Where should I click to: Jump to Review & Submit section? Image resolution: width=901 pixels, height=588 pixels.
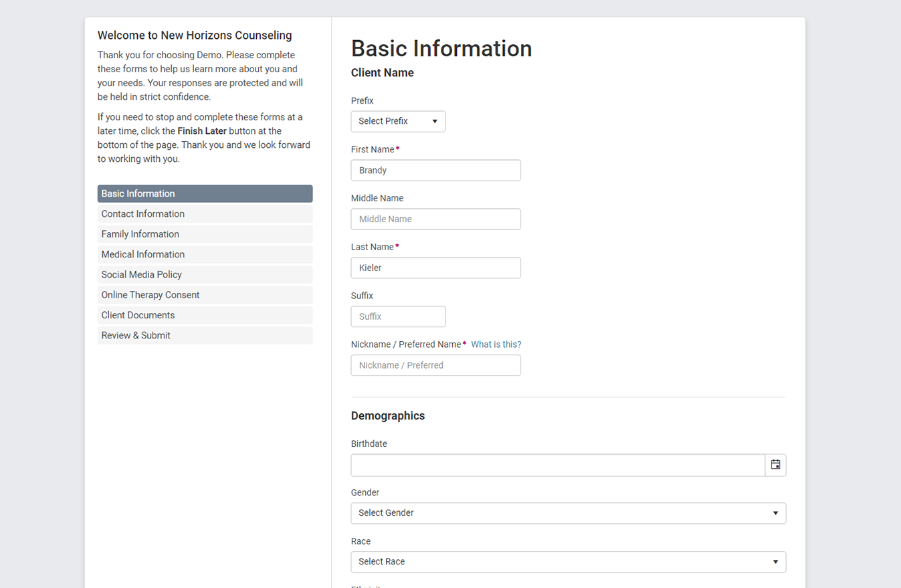205,335
